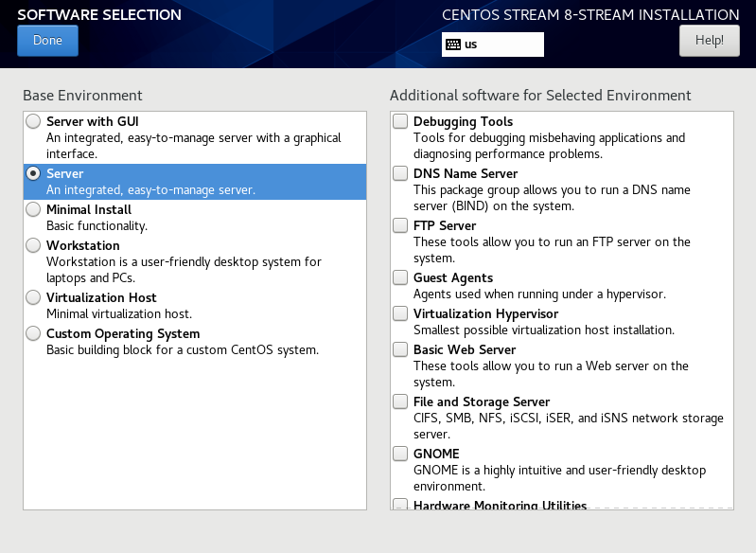Choose Minimal Install radio button
756x553 pixels.
33,209
